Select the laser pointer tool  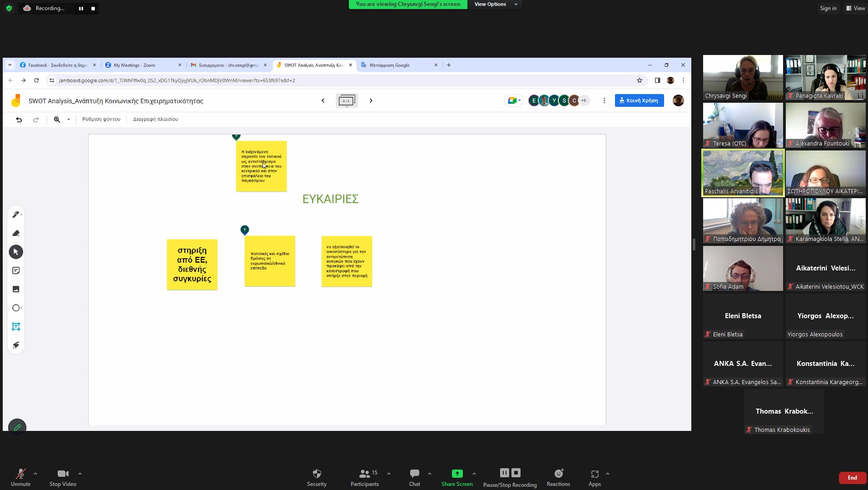[16, 345]
